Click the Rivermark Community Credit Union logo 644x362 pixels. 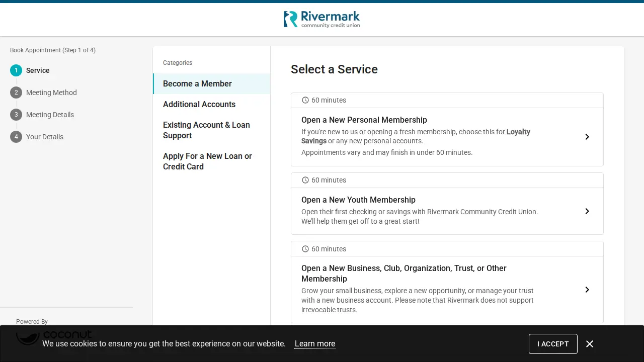(x=321, y=20)
